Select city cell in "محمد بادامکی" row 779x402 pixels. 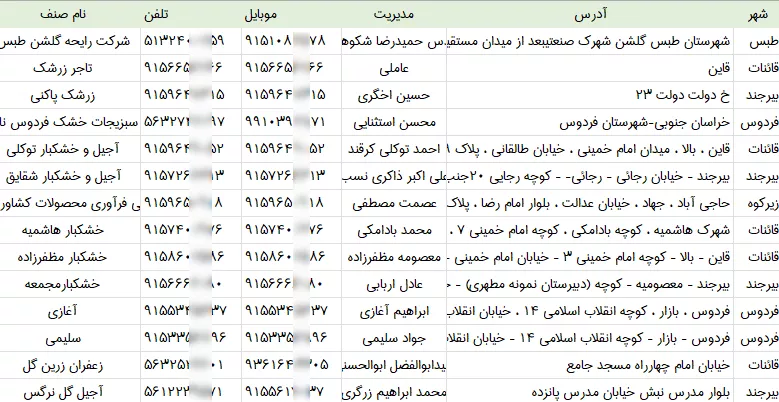(x=763, y=231)
